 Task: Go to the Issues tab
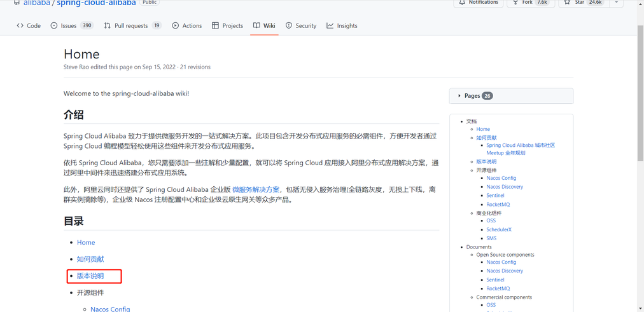[72, 25]
